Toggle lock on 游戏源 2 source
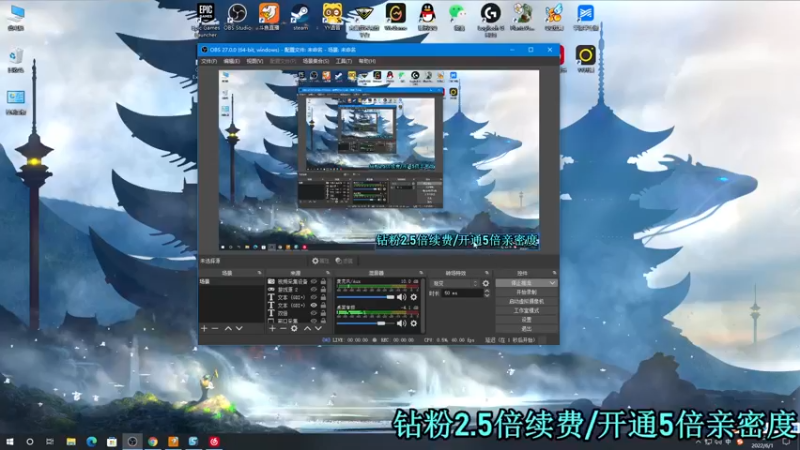Image resolution: width=800 pixels, height=450 pixels. (323, 289)
